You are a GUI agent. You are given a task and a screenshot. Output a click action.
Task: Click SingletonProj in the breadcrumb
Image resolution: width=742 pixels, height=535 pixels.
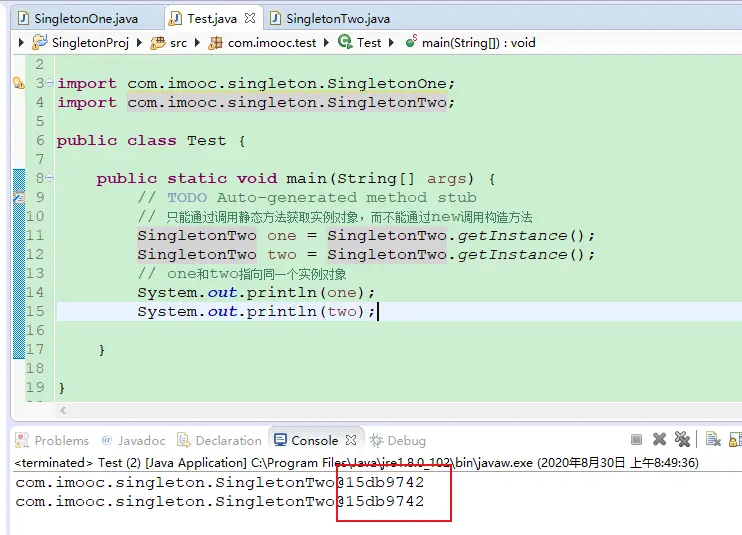[x=80, y=43]
